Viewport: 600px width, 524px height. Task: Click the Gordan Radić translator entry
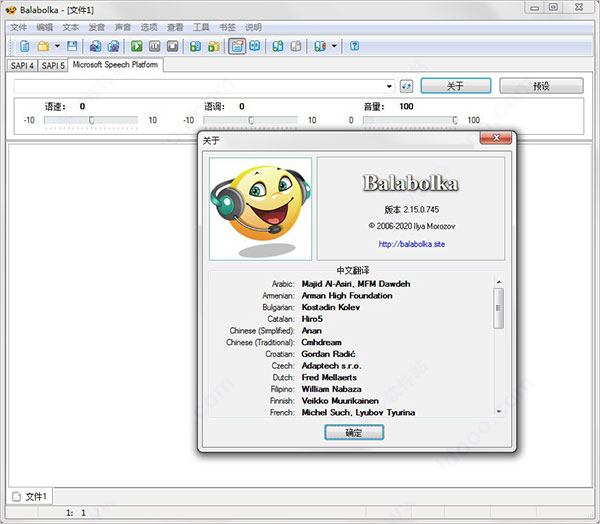pyautogui.click(x=328, y=354)
